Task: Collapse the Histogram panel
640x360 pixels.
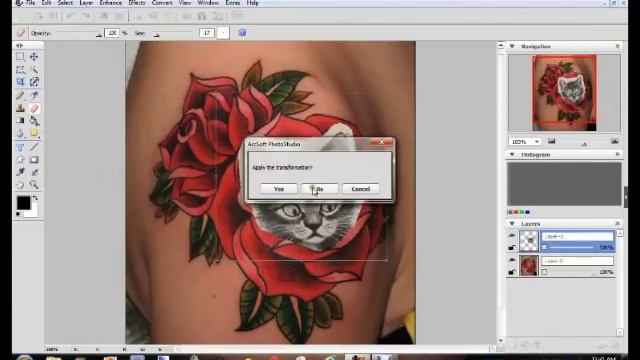Action: click(x=512, y=155)
